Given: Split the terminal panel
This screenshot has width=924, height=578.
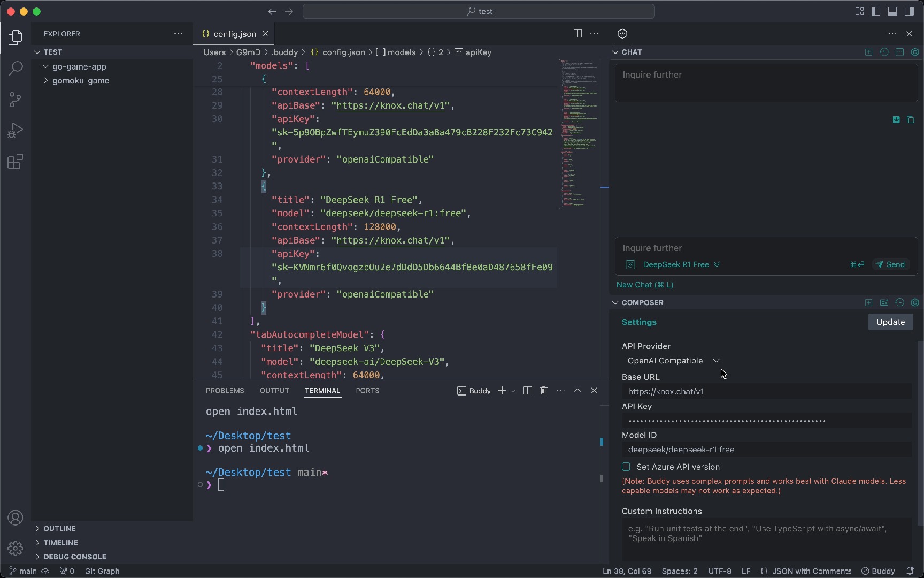Looking at the screenshot, I should [527, 391].
